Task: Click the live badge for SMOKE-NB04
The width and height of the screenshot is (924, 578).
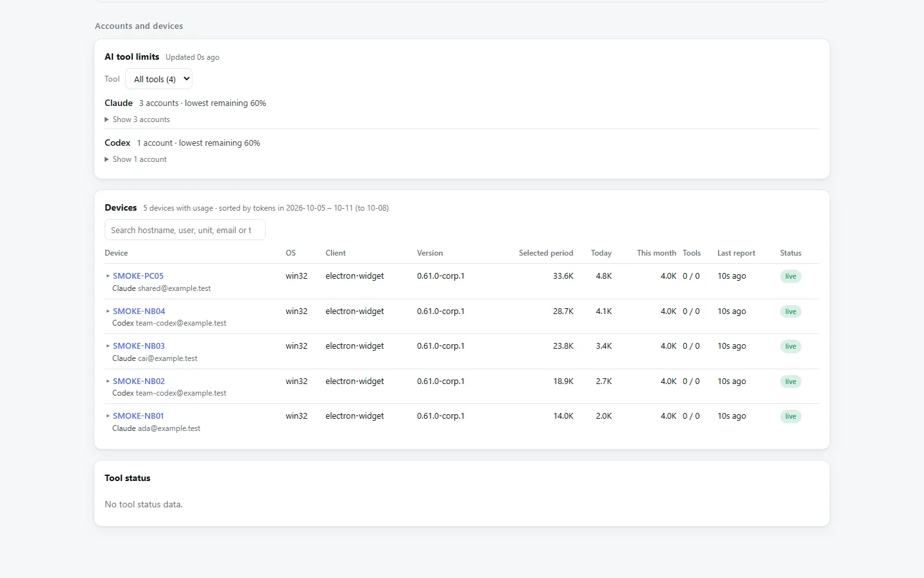Action: tap(791, 311)
